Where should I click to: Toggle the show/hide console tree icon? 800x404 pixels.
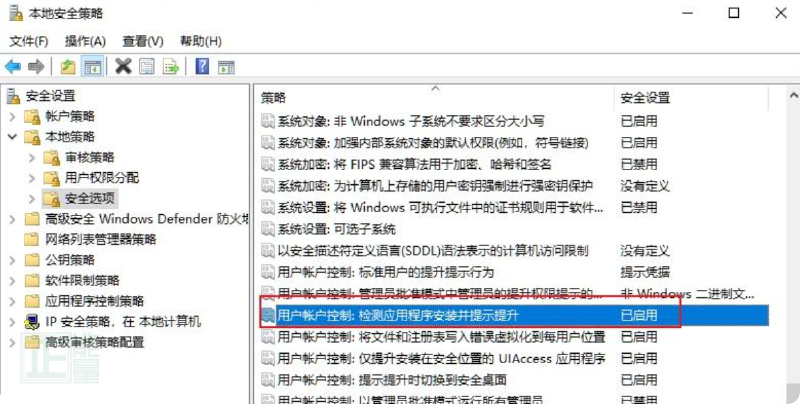pos(92,66)
